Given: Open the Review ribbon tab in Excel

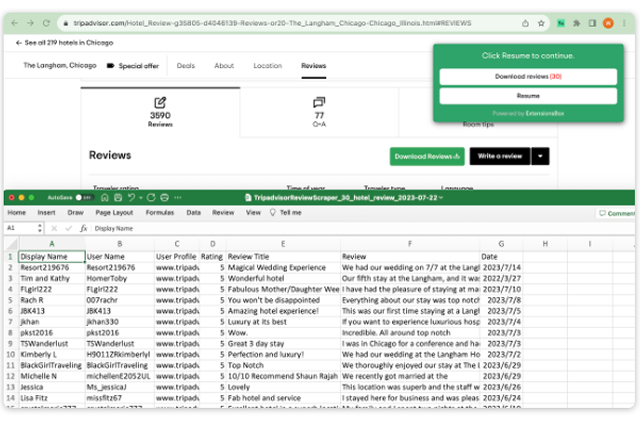Looking at the screenshot, I should 223,213.
